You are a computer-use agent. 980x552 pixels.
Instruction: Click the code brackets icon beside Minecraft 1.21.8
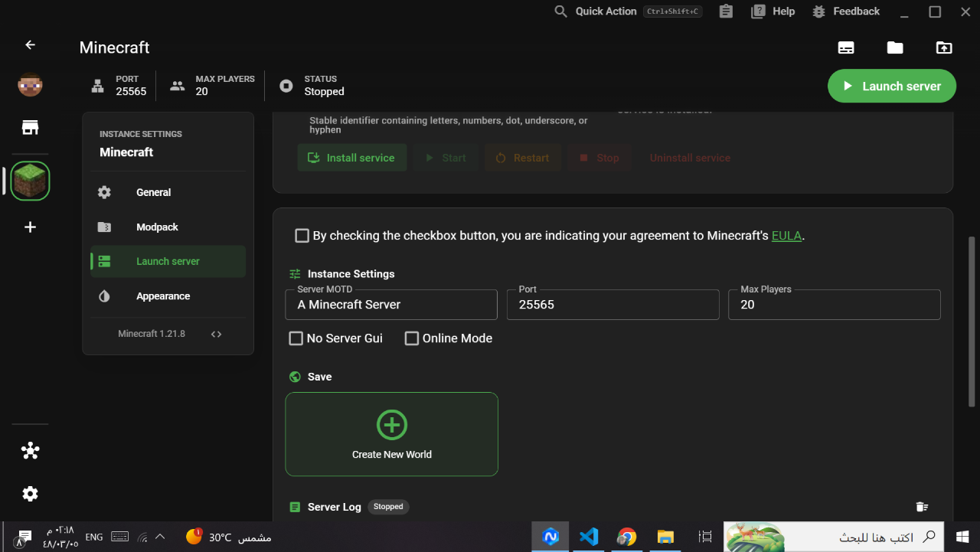coord(216,334)
